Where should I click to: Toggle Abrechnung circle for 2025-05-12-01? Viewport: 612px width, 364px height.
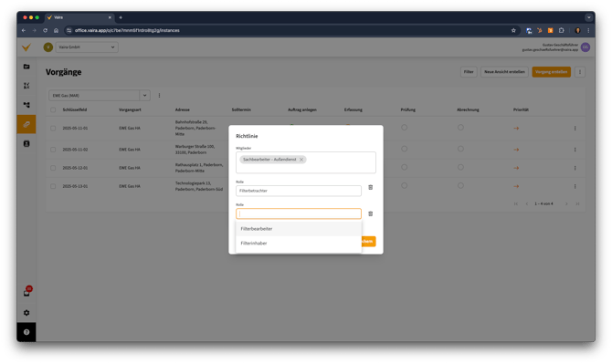tap(460, 167)
